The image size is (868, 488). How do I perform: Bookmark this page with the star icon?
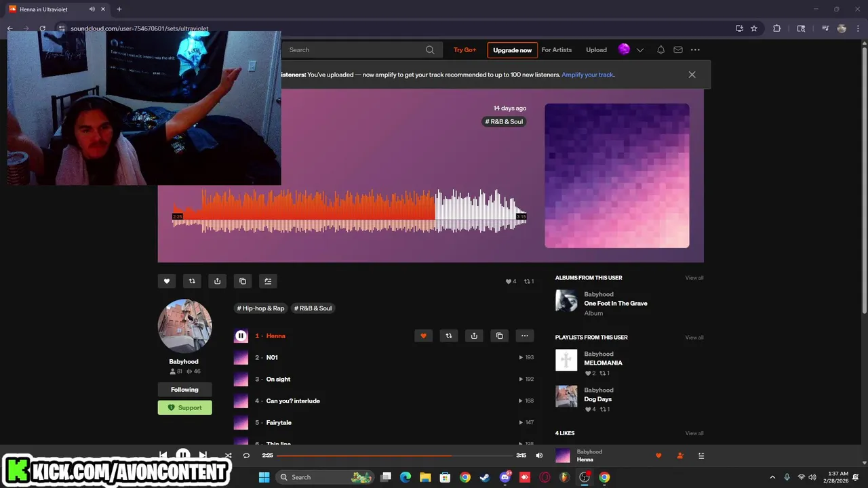[754, 28]
